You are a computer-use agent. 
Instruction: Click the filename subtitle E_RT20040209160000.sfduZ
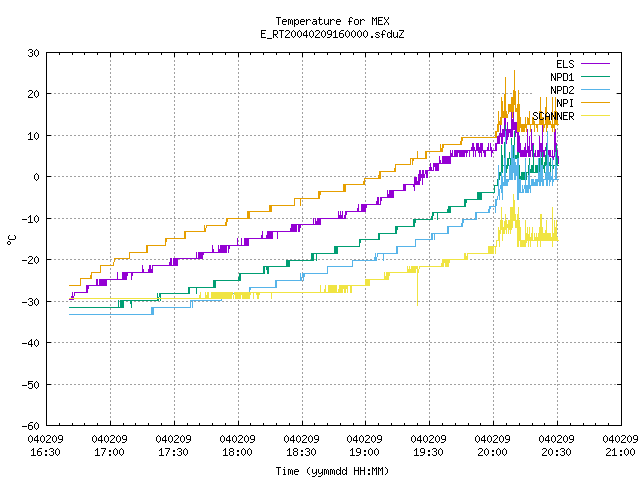click(x=332, y=34)
